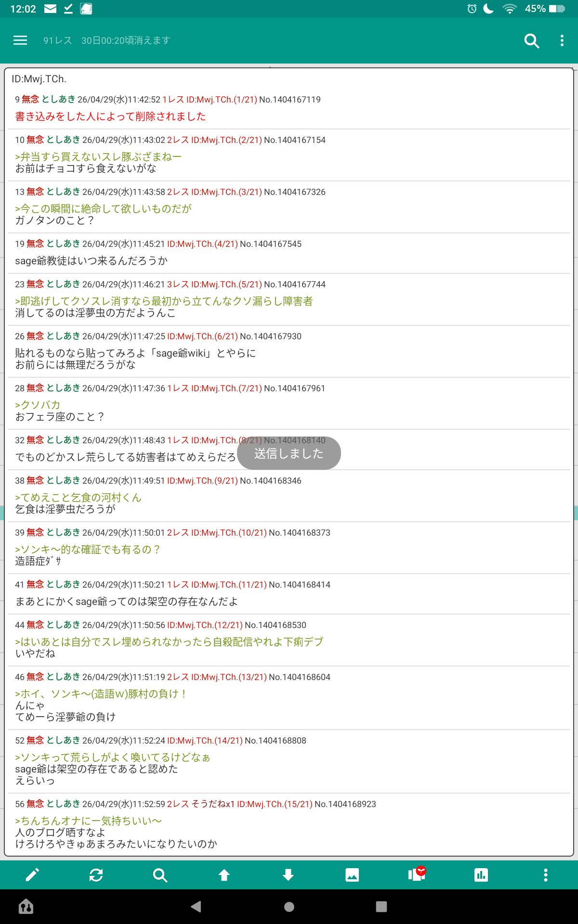Tap the quoted text in post 13
Screen dimensions: 578x924
coord(103,208)
